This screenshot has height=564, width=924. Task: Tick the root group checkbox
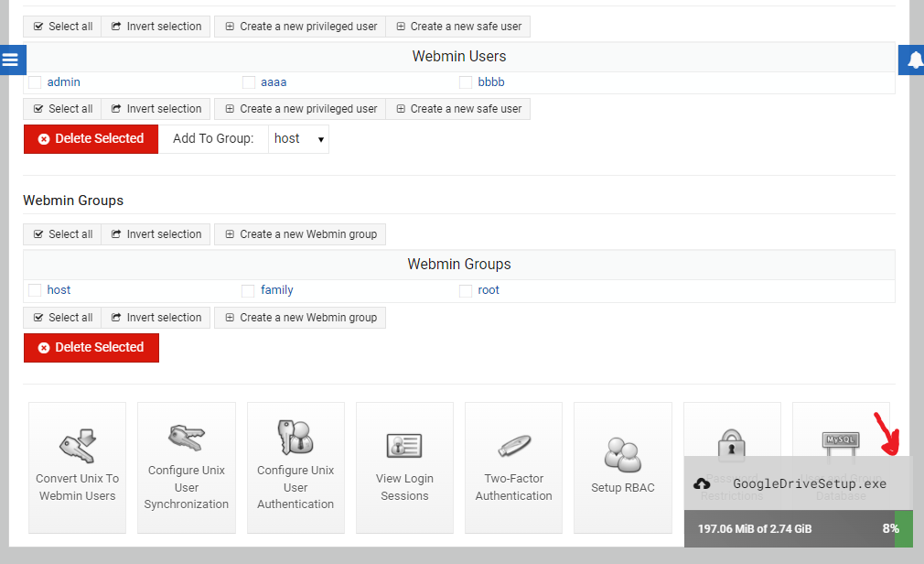pos(466,290)
